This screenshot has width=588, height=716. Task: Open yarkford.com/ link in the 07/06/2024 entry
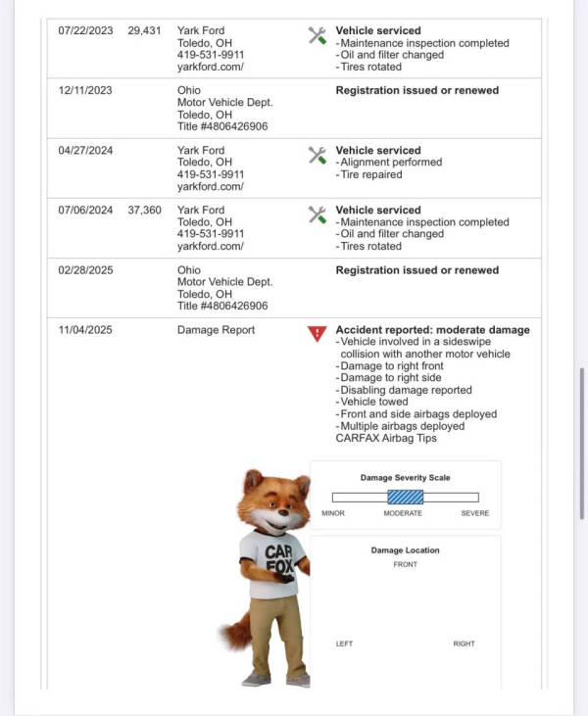coord(210,246)
